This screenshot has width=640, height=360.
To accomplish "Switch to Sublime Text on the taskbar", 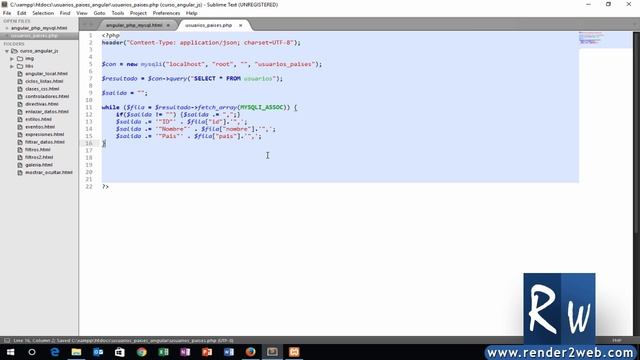I will [x=272, y=352].
